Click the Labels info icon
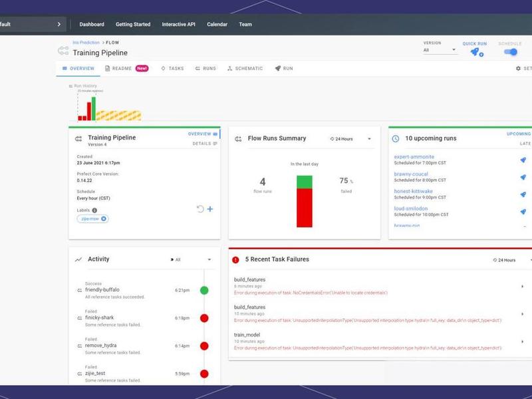Screen dimensions: 532x399 coord(94,210)
